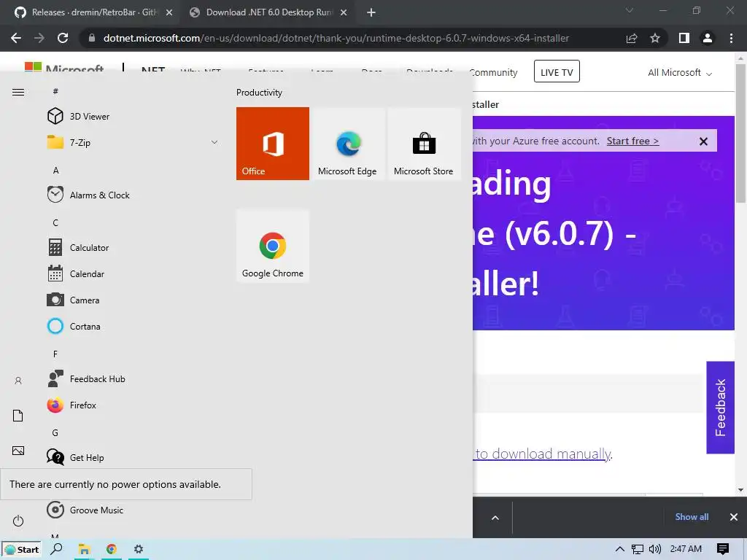Click the Start button on taskbar
The width and height of the screenshot is (747, 560).
(21, 549)
